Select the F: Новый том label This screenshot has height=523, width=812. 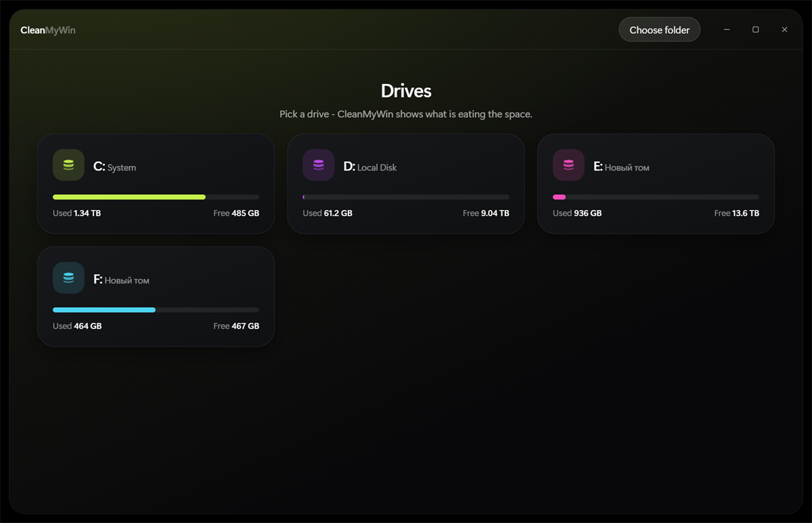tap(121, 279)
